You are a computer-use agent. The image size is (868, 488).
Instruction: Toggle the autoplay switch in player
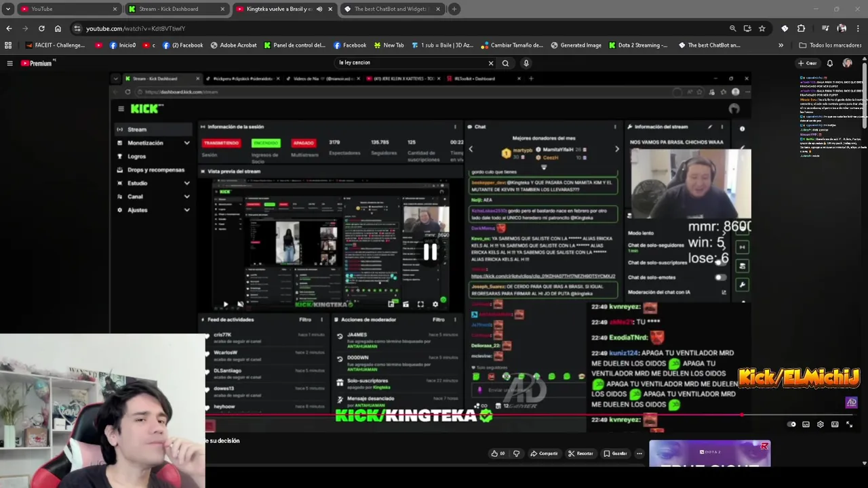tap(791, 424)
